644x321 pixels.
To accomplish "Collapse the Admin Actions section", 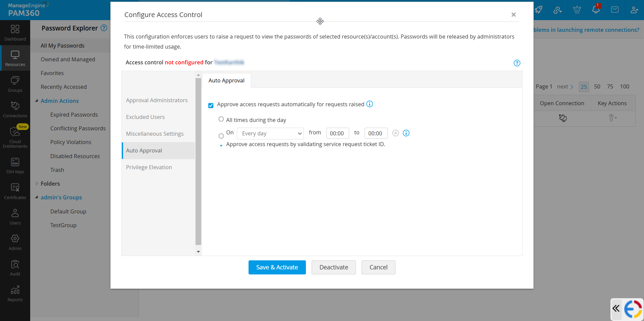I will (37, 101).
